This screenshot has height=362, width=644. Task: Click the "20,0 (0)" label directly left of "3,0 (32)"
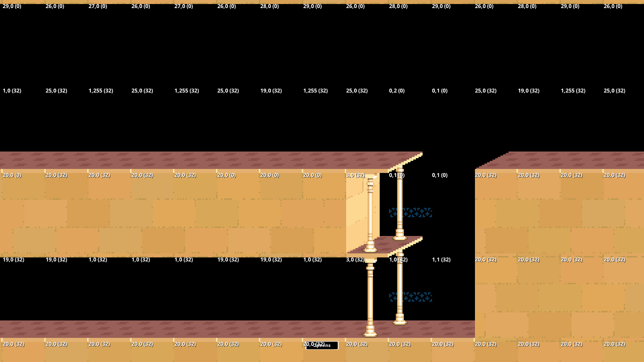312,175
